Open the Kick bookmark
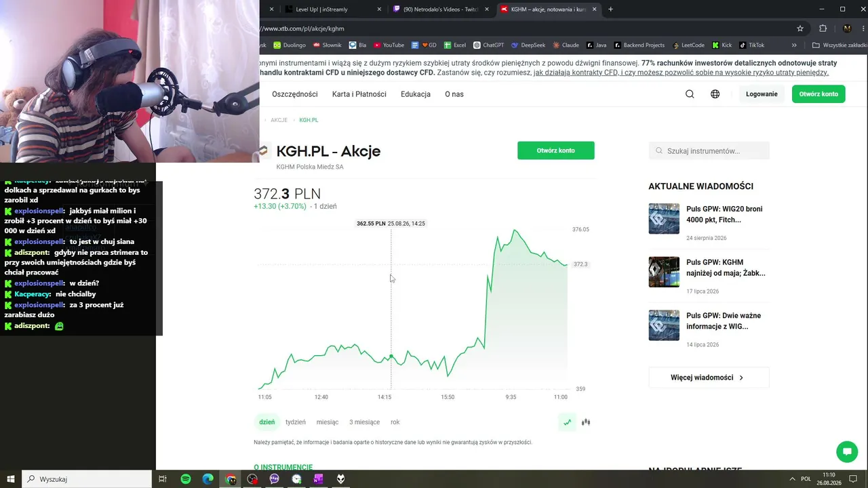The image size is (868, 488). (722, 45)
